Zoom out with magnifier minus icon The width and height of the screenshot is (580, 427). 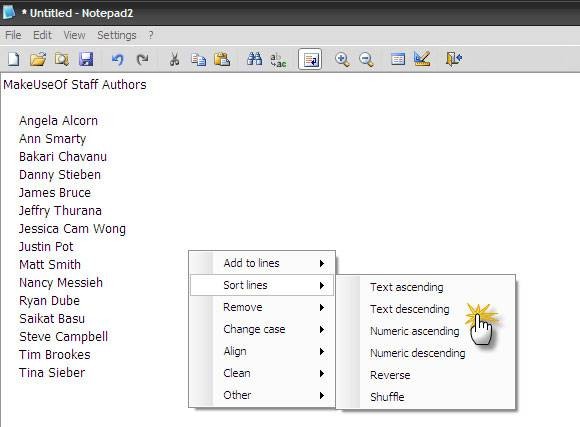pos(366,59)
